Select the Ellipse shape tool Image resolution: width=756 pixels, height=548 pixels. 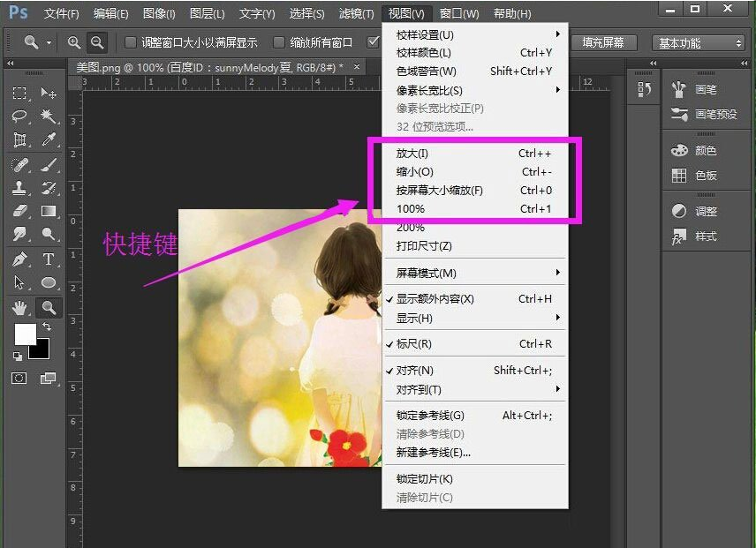click(49, 282)
